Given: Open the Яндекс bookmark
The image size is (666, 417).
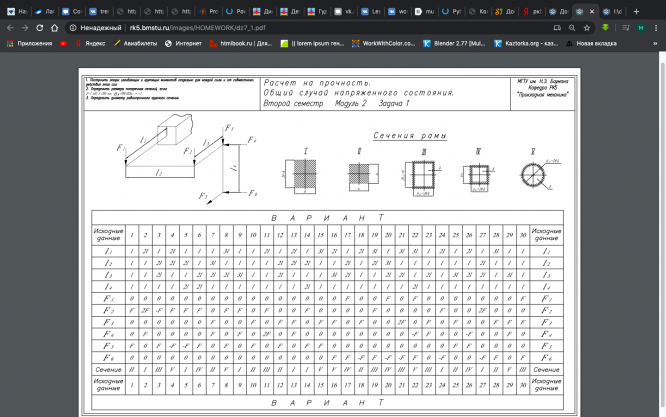Looking at the screenshot, I should pos(90,43).
